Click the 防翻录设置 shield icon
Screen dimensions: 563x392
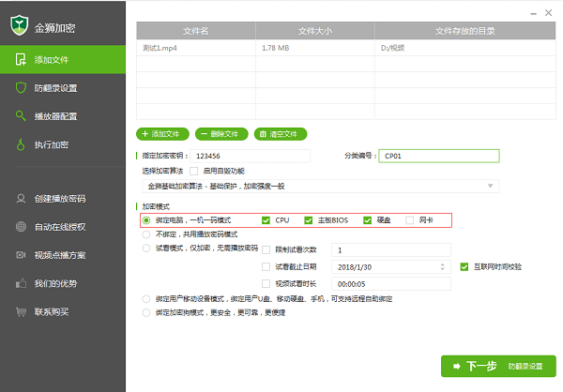point(21,87)
